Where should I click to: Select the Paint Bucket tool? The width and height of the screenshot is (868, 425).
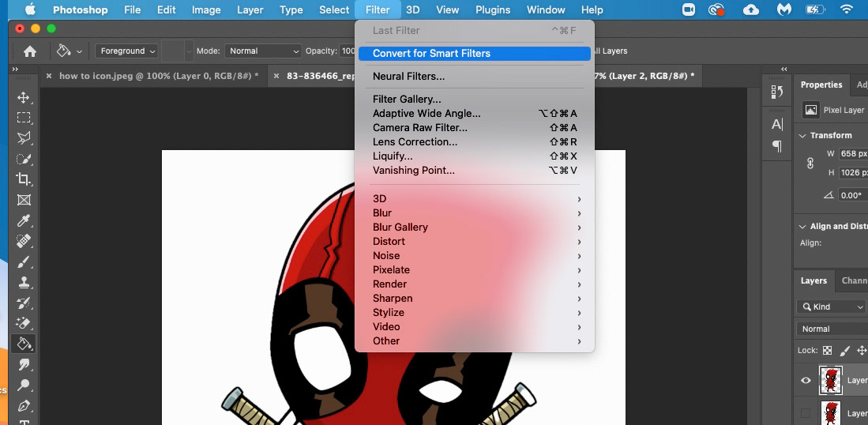pos(23,344)
